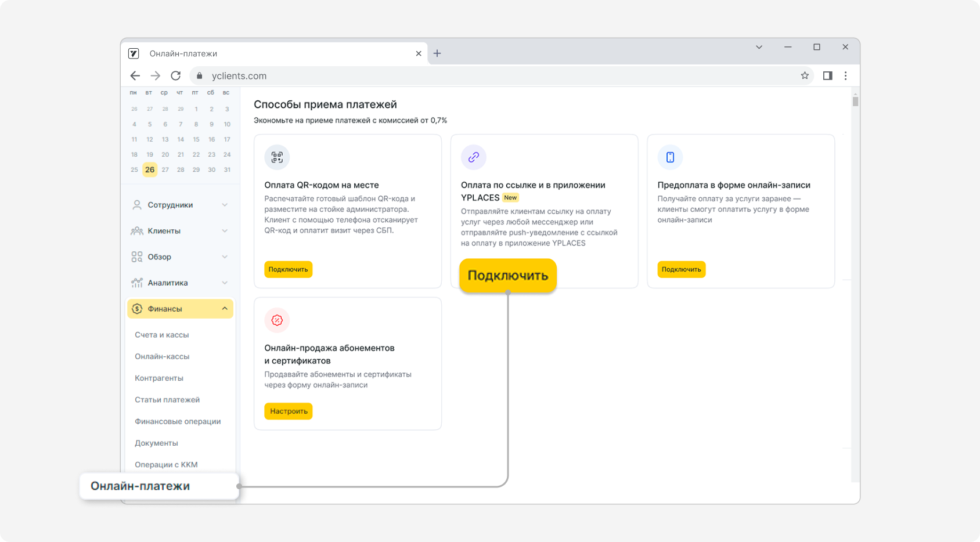Screen dimensions: 980x542
Task: Open Финансовые операции menu item
Action: pos(178,421)
